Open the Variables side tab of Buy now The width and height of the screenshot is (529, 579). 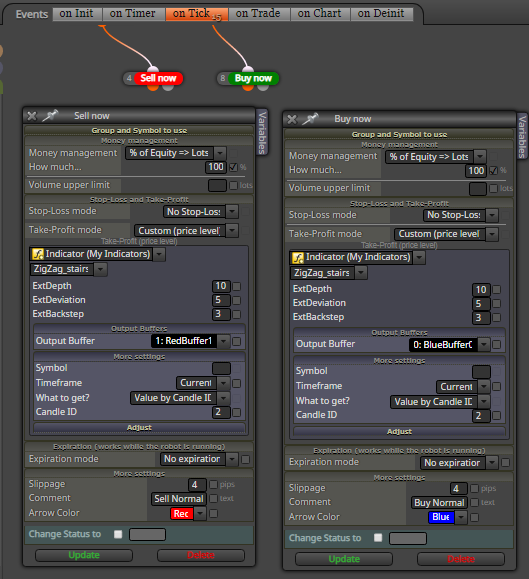tap(523, 136)
